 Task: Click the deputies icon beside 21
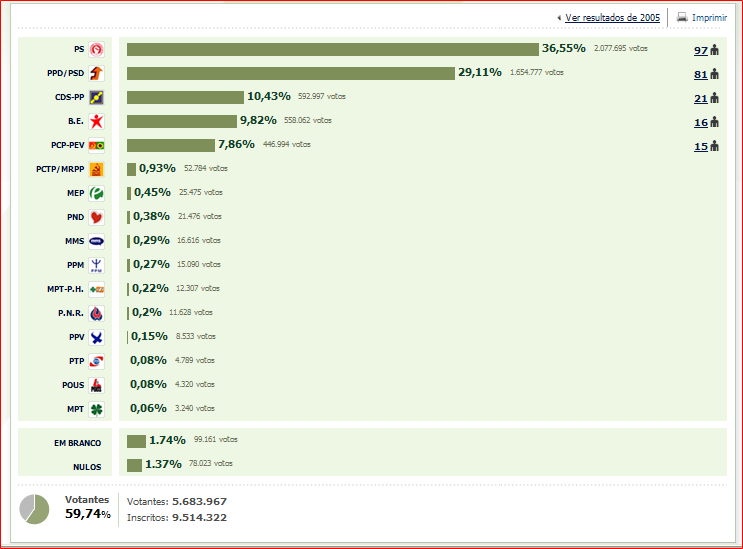(x=715, y=98)
